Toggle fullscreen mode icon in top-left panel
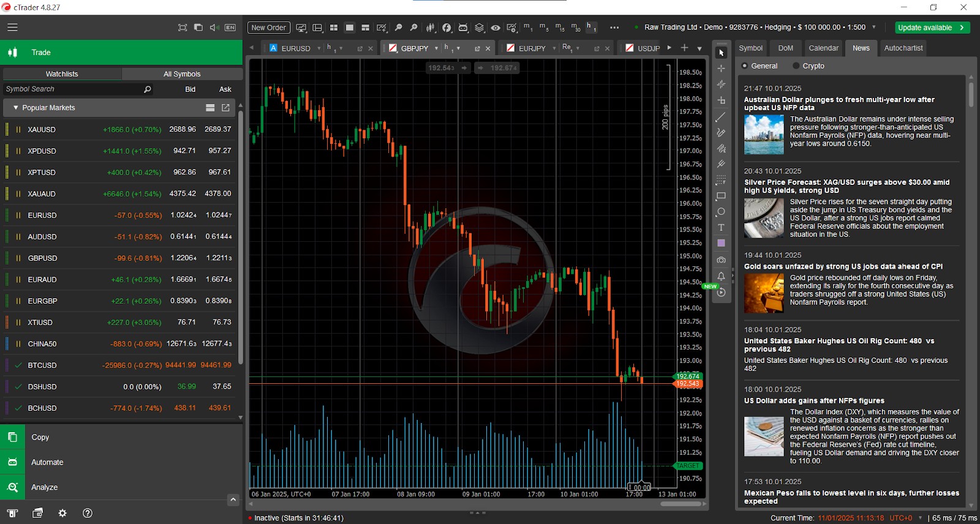The width and height of the screenshot is (980, 524). tap(183, 28)
